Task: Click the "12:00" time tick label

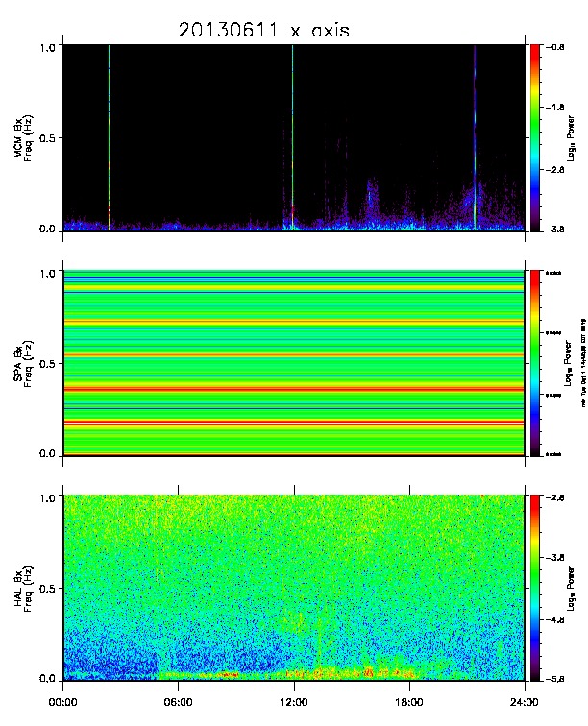Action: [x=294, y=702]
